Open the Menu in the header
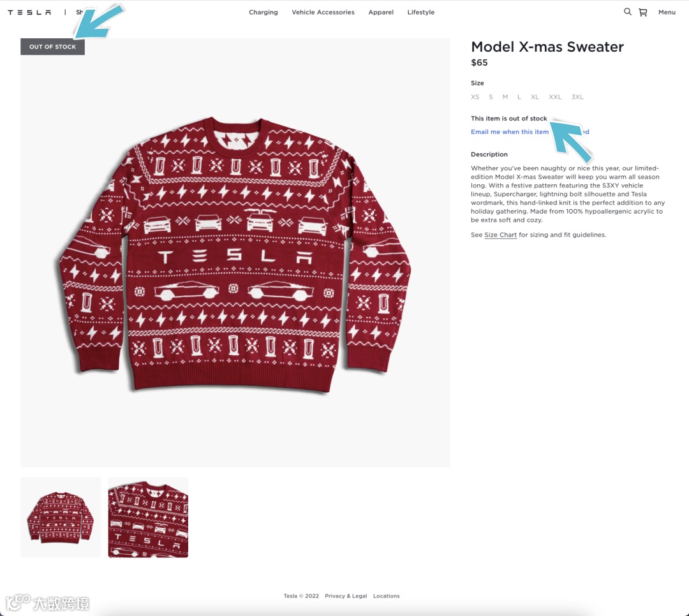Screen dimensions: 689x616 click(x=667, y=12)
